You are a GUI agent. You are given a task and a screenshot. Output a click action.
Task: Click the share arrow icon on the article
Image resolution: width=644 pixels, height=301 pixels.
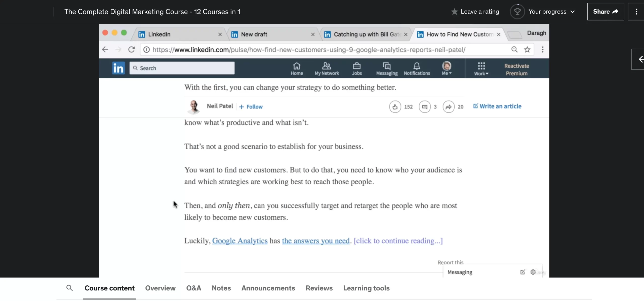pyautogui.click(x=448, y=107)
